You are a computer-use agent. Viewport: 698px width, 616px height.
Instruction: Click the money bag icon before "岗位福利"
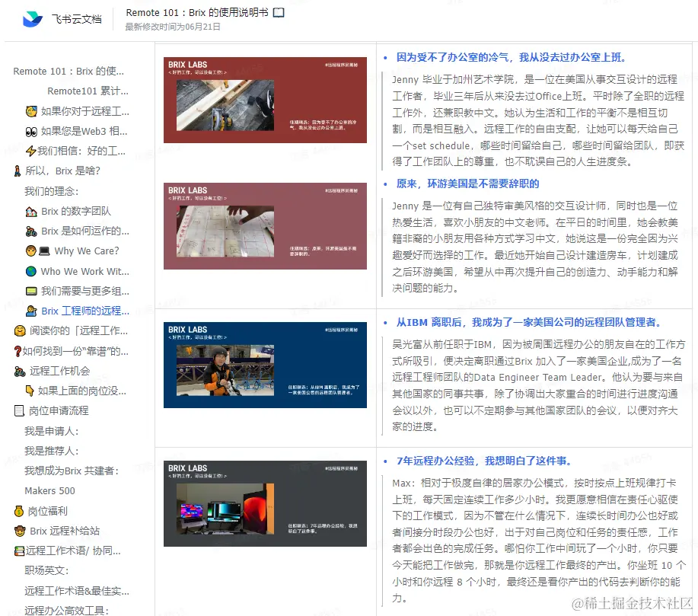point(19,511)
